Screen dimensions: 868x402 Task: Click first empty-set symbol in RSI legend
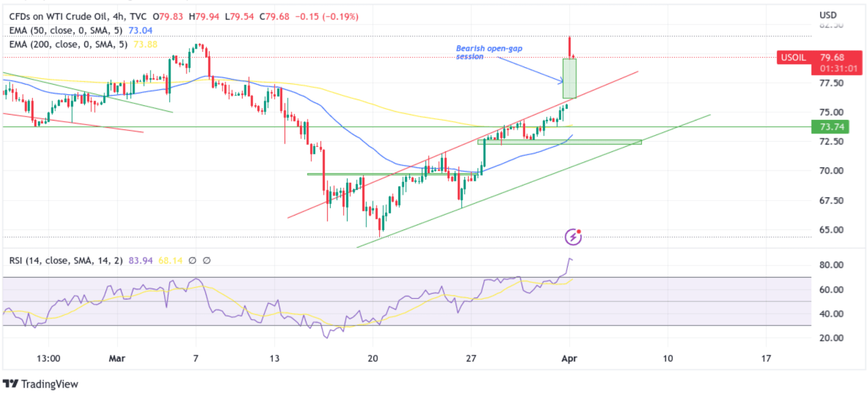pos(192,261)
